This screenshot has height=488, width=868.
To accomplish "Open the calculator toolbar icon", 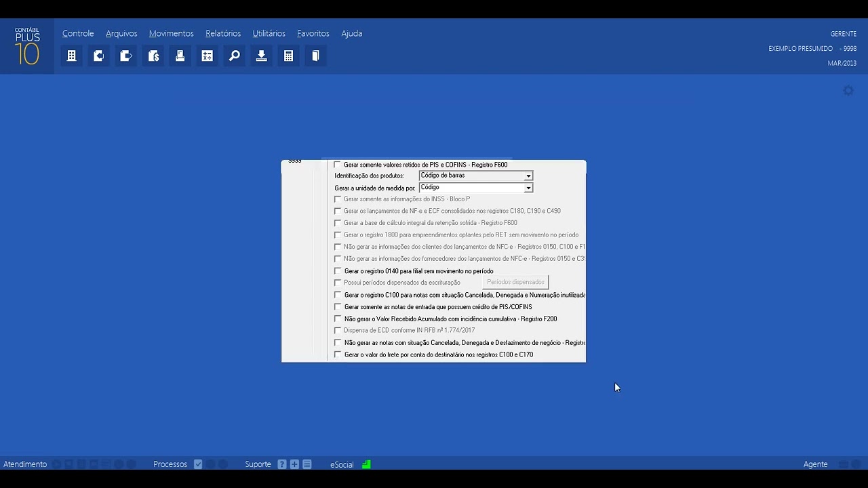I will click(x=289, y=56).
